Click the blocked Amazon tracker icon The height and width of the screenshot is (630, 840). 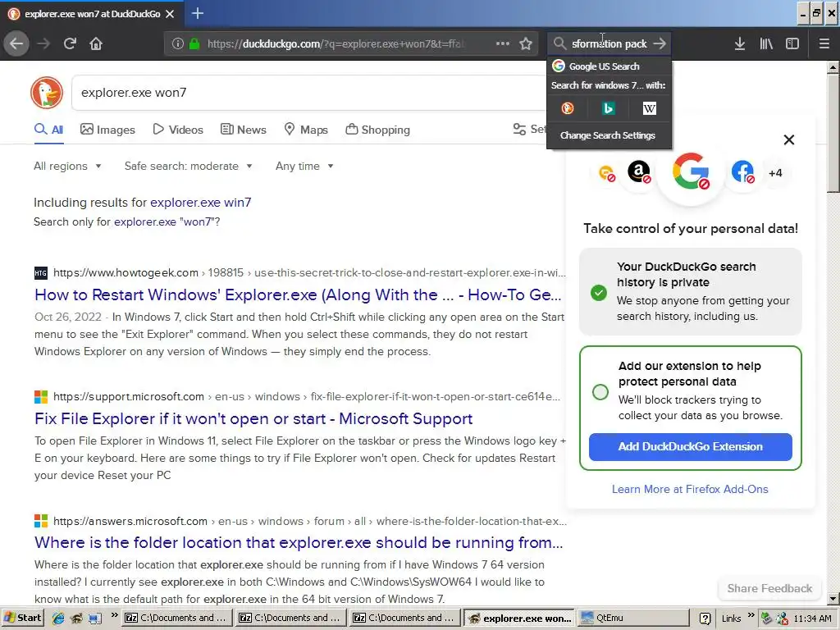point(638,172)
